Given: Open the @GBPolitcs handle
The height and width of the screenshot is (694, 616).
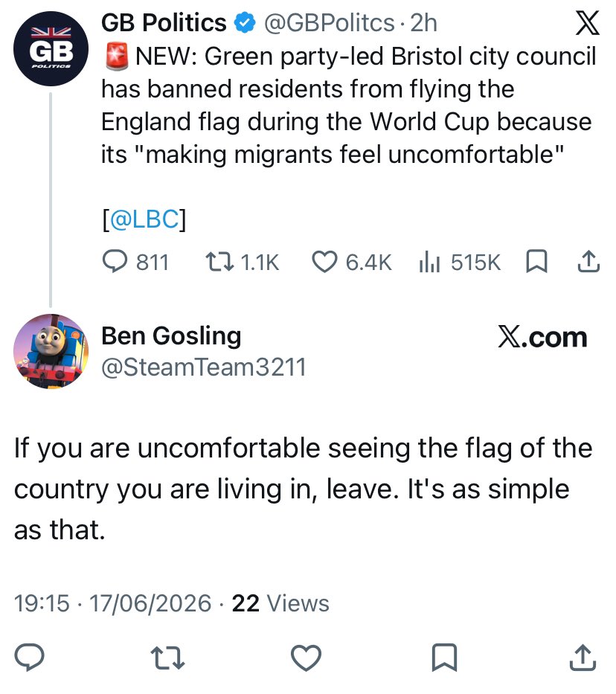Looking at the screenshot, I should (329, 23).
